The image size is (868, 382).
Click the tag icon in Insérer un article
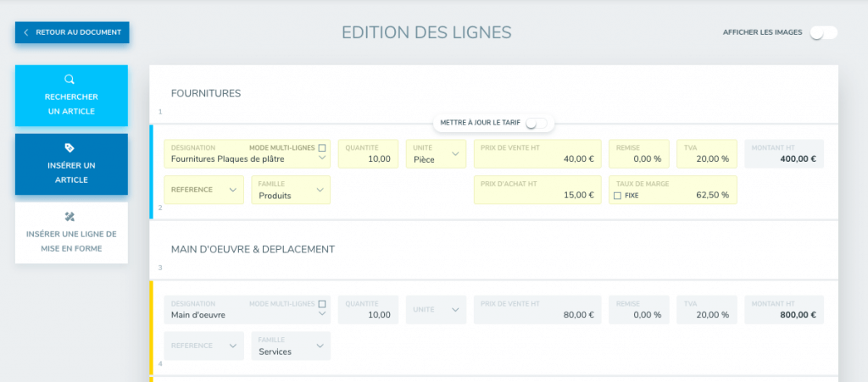[x=70, y=147]
